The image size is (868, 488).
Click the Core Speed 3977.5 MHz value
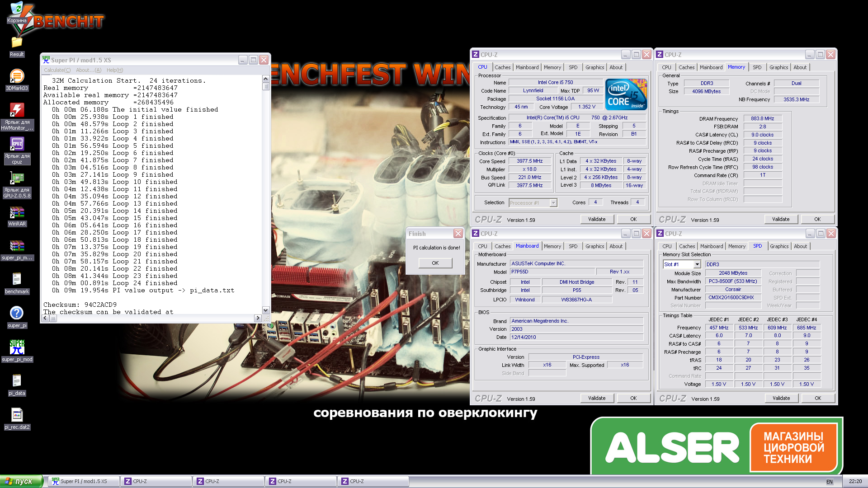530,161
